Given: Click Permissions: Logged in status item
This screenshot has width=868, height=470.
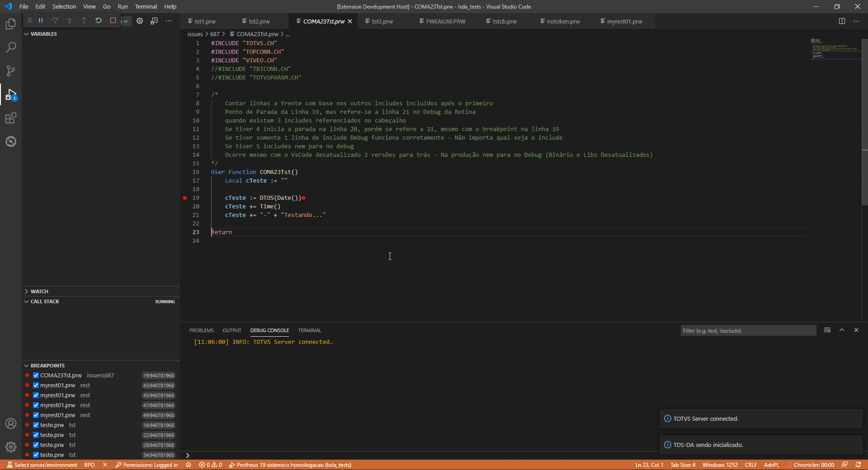Looking at the screenshot, I should pos(146,465).
